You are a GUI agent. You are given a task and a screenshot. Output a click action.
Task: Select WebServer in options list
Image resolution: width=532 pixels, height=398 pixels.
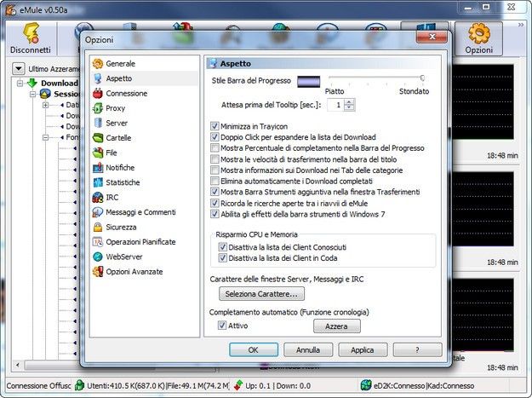(x=124, y=257)
